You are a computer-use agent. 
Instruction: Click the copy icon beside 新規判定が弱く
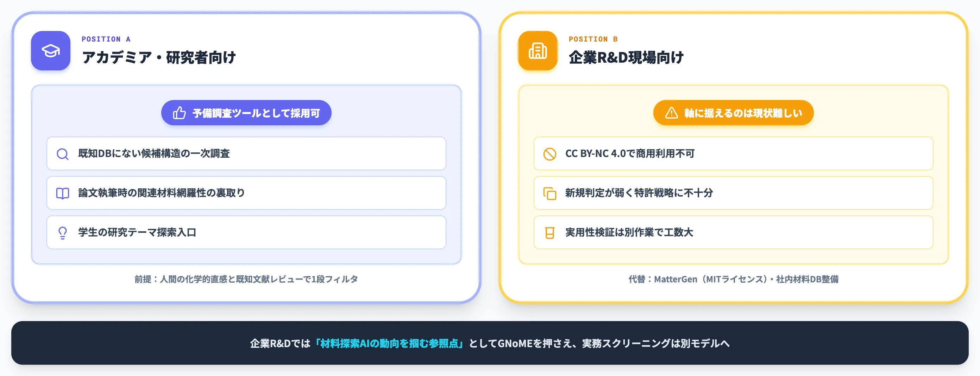(x=550, y=193)
